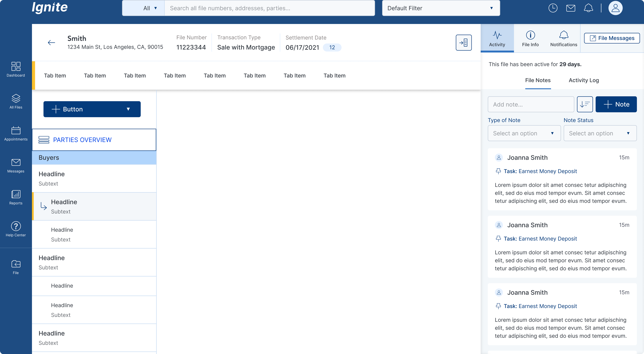Switch to the Activity tab

pos(497,38)
